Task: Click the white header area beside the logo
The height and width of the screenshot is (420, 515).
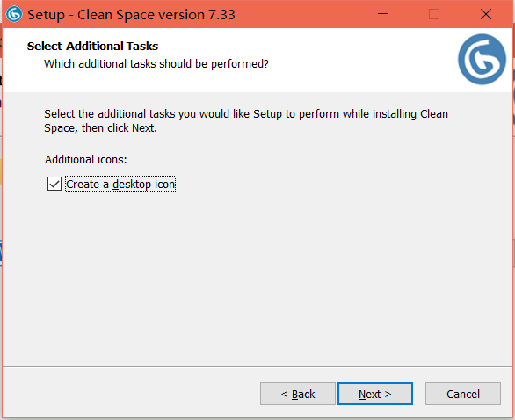Action: [x=361, y=59]
